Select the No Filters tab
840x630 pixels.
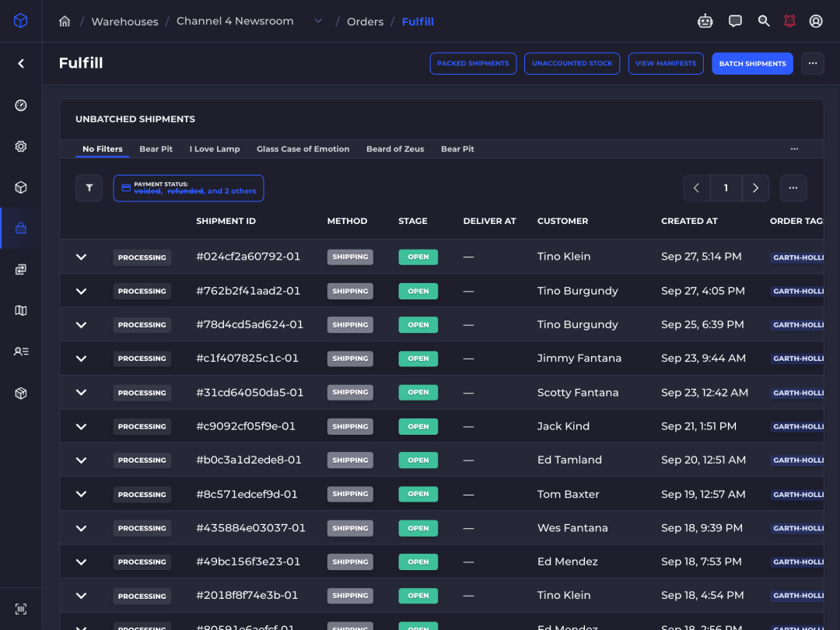pyautogui.click(x=103, y=149)
